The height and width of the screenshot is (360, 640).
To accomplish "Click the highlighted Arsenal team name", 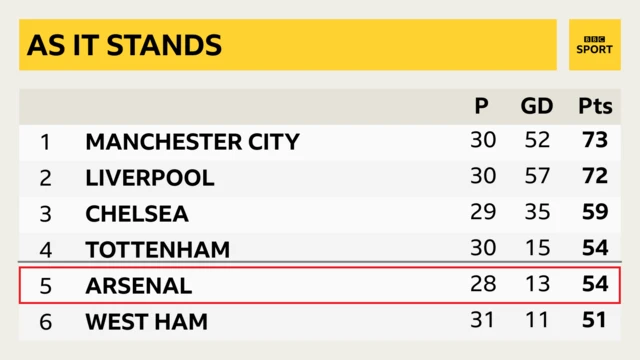I will click(x=138, y=285).
